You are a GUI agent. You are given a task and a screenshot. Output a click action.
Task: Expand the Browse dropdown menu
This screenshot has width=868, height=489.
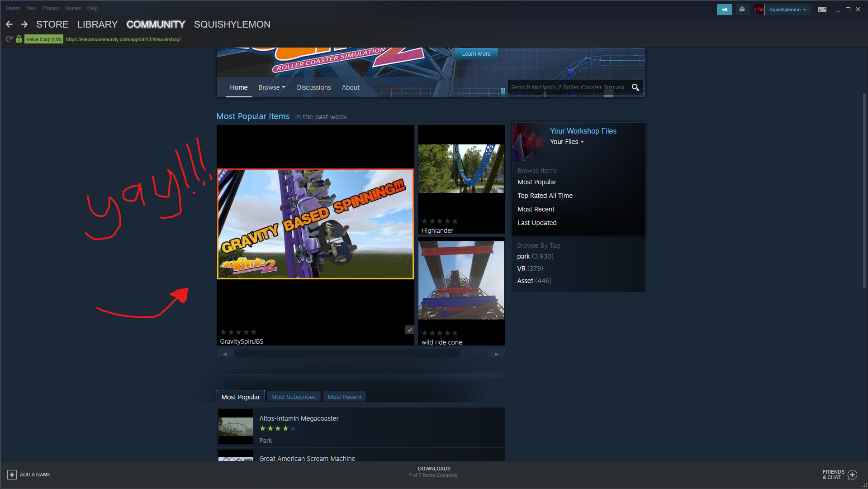click(271, 87)
